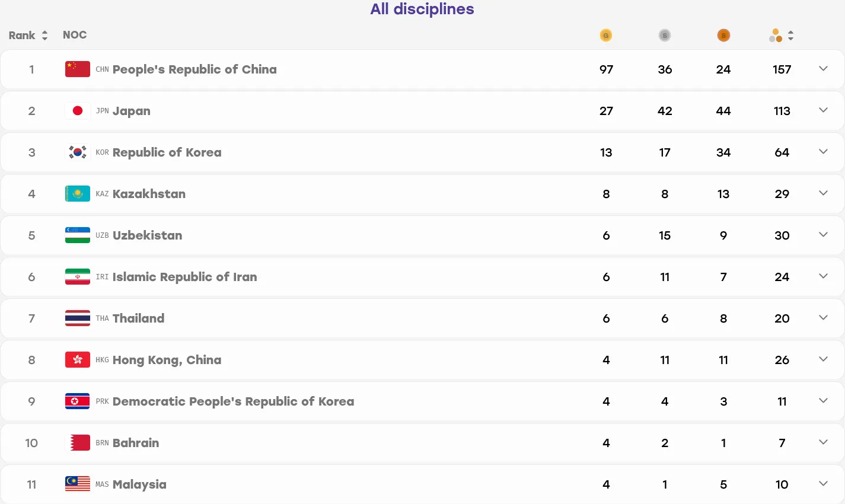Select the Japan country name

point(132,111)
